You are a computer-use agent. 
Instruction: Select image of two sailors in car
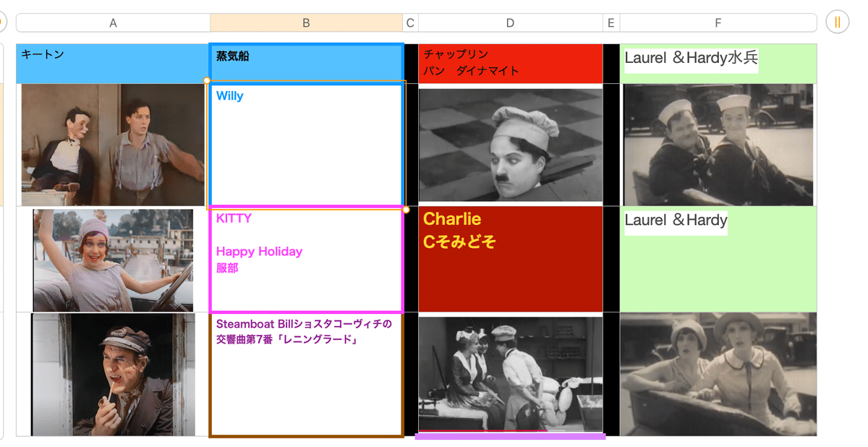click(x=718, y=145)
